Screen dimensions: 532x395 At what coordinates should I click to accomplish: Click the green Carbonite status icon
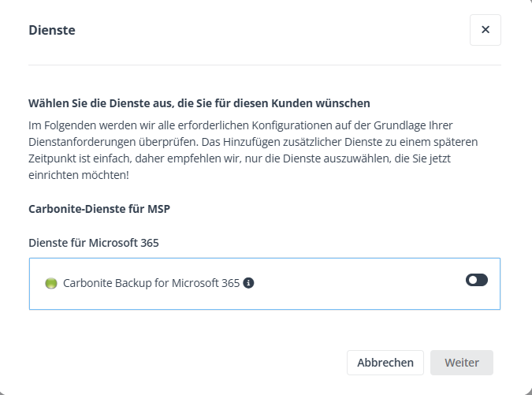click(x=51, y=283)
